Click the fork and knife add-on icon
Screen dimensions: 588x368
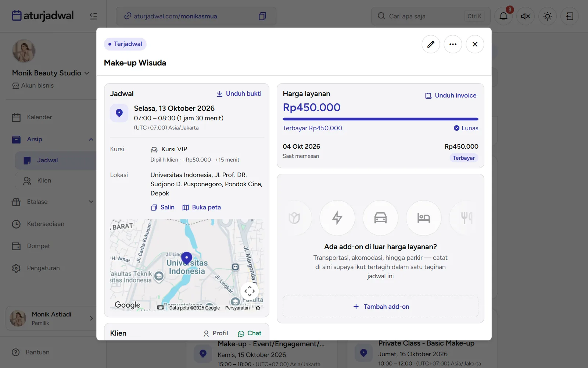pos(466,218)
